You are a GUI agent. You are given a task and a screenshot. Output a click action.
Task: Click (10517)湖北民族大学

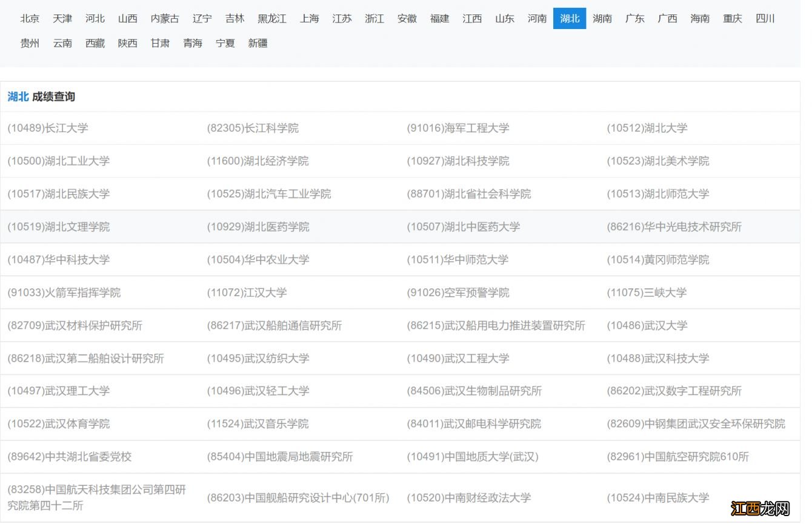coord(59,194)
